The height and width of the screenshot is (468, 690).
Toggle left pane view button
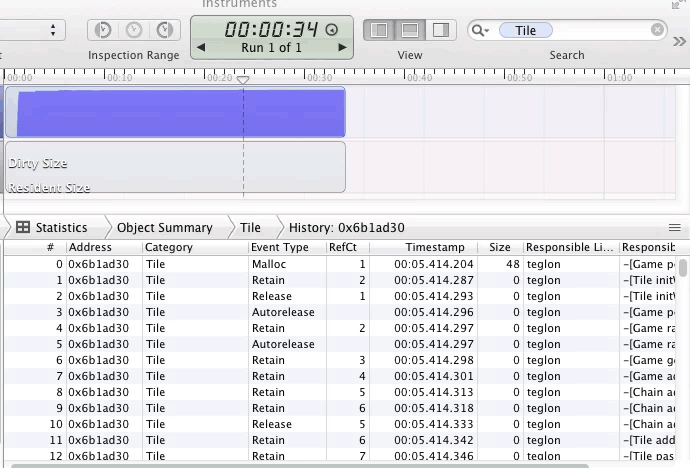379,30
